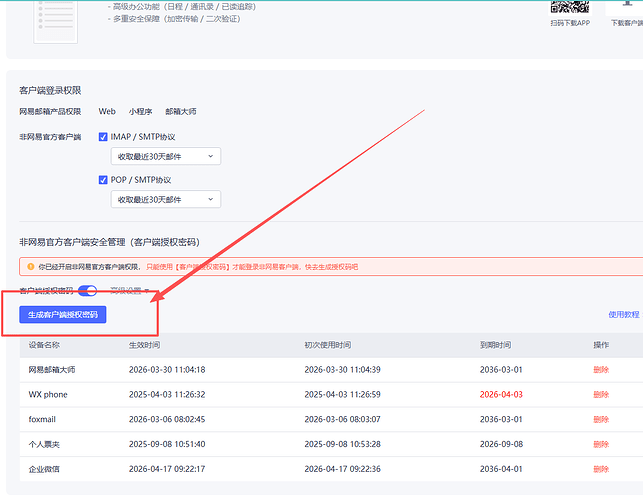Click effective time 2026-03-30 11:04:18

(167, 370)
